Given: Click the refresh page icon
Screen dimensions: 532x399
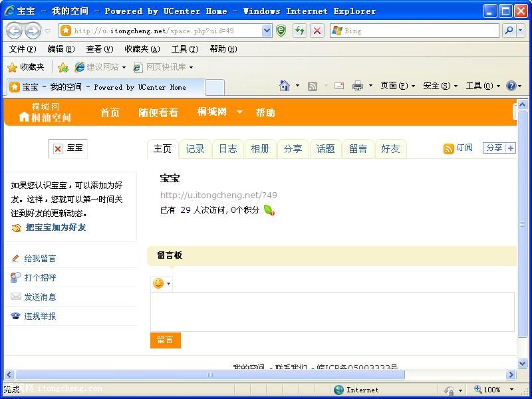Looking at the screenshot, I should (x=300, y=31).
